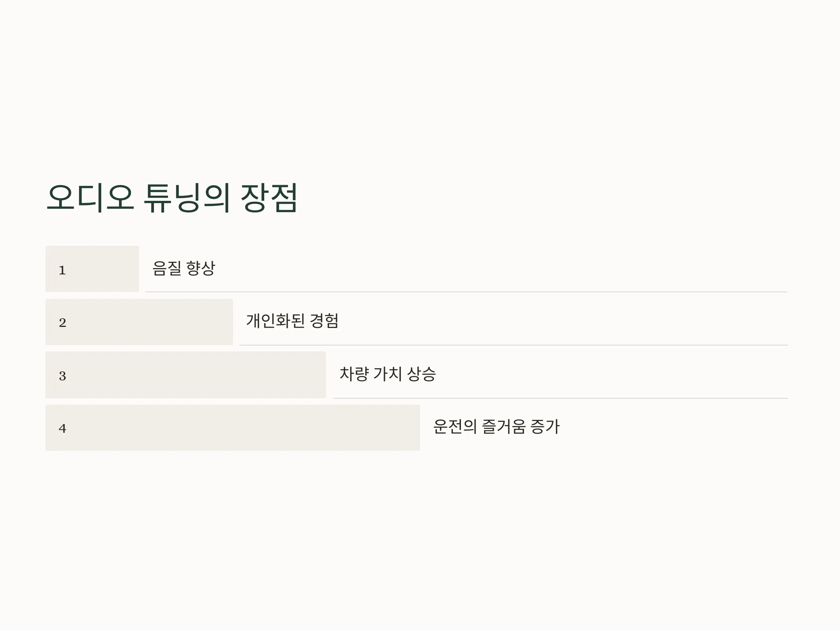Click the word 가치 in the third label

[x=388, y=374]
